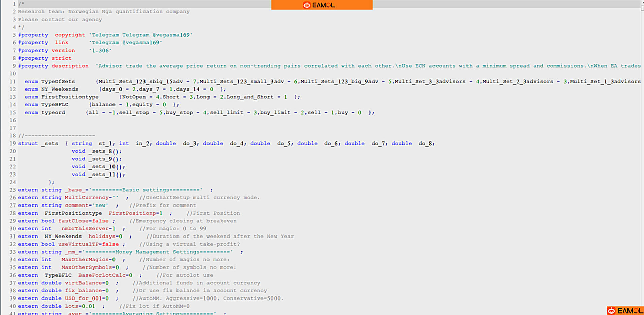This screenshot has width=644, height=315.
Task: Click the version string '1.306' on line 7
Action: point(100,51)
